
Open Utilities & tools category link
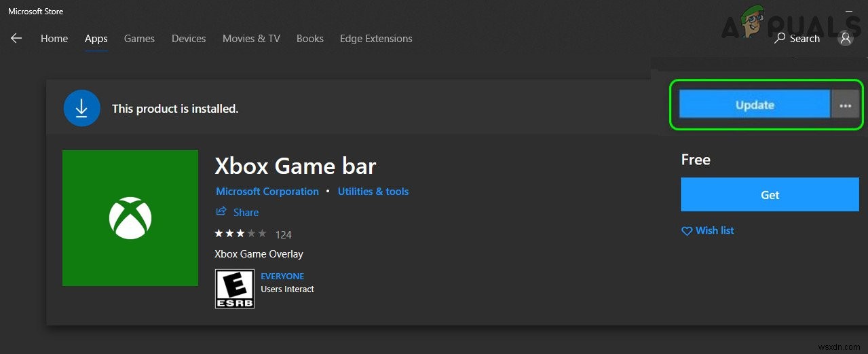point(373,192)
